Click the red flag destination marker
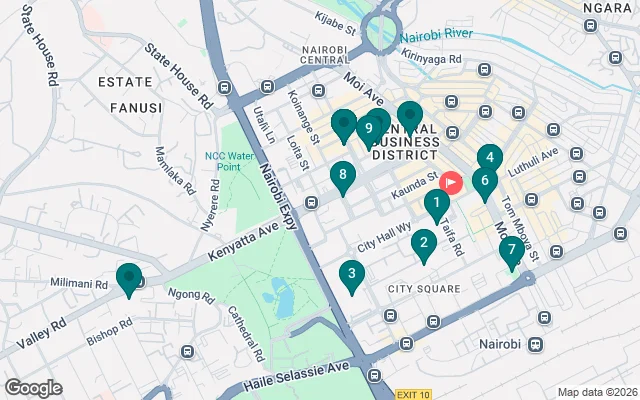This screenshot has height=400, width=640. (x=451, y=182)
